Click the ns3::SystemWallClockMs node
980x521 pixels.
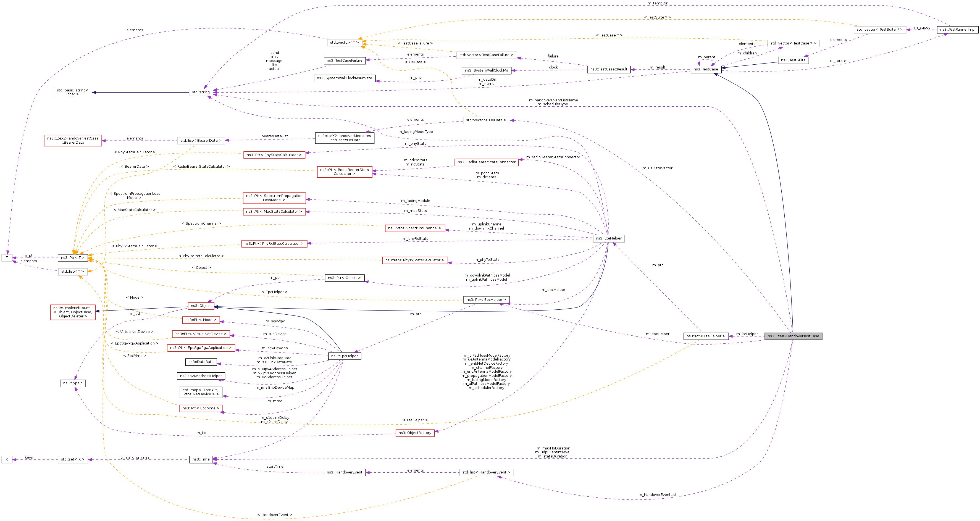tap(486, 70)
